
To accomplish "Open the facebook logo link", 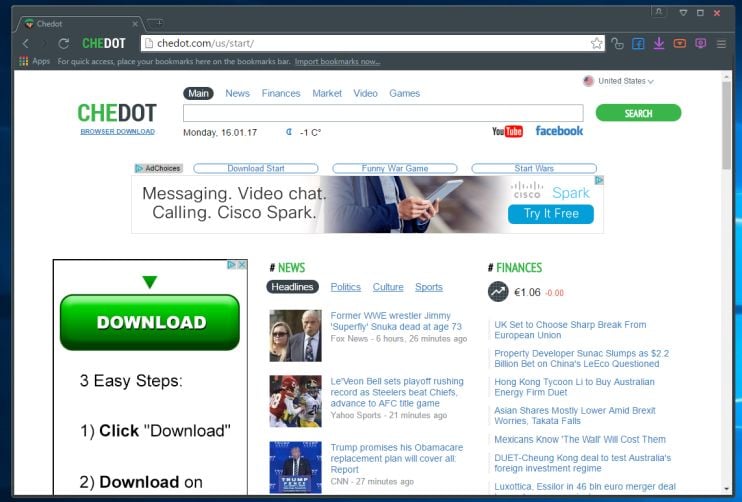I will pos(559,131).
